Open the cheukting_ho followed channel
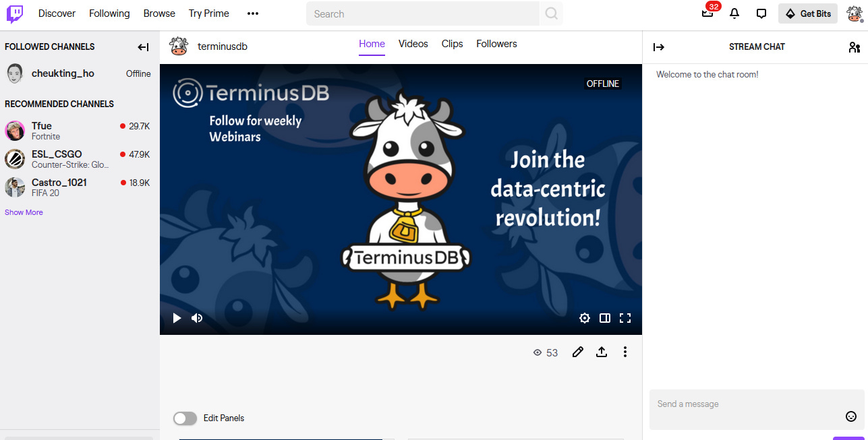 tap(78, 73)
